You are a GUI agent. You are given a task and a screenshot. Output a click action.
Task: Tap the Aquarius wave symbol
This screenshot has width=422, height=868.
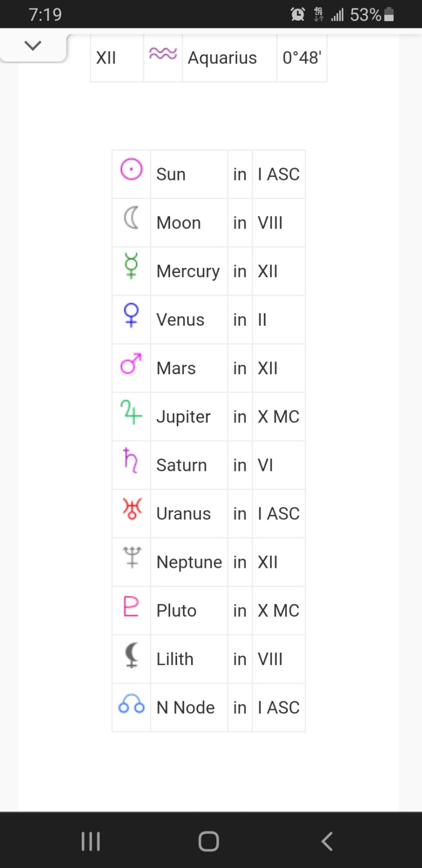(x=163, y=54)
